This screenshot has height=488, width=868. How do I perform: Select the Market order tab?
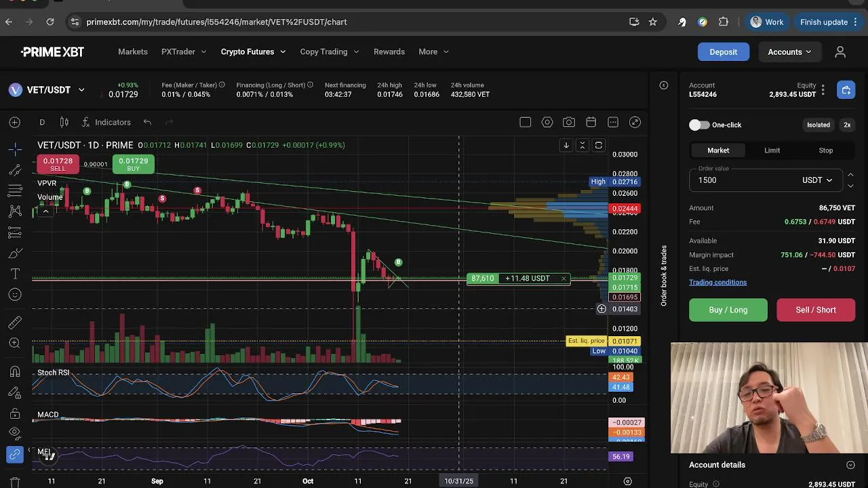pyautogui.click(x=718, y=150)
